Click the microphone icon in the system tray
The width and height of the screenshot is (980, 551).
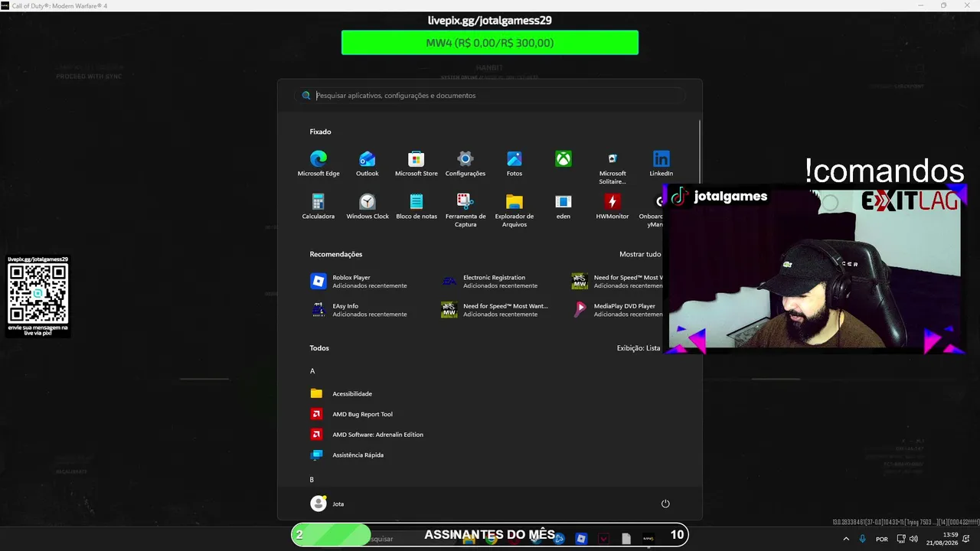tap(863, 539)
